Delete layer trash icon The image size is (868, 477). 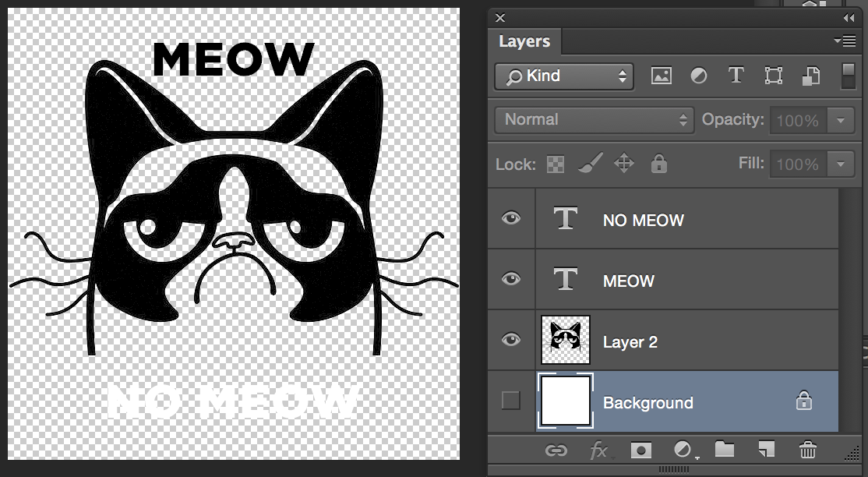(x=808, y=450)
